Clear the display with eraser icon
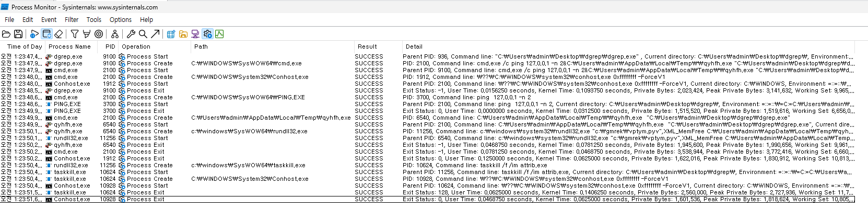Viewport: 868px width, 220px height. 58,34
